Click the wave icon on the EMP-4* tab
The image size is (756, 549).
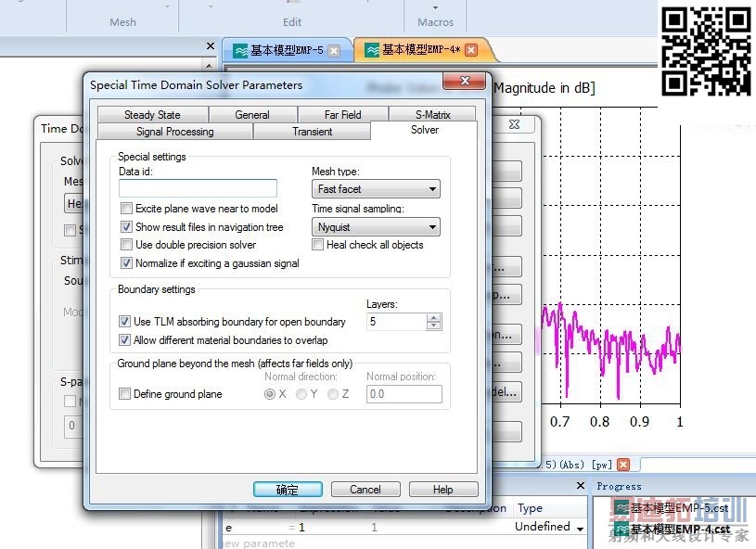[x=372, y=50]
